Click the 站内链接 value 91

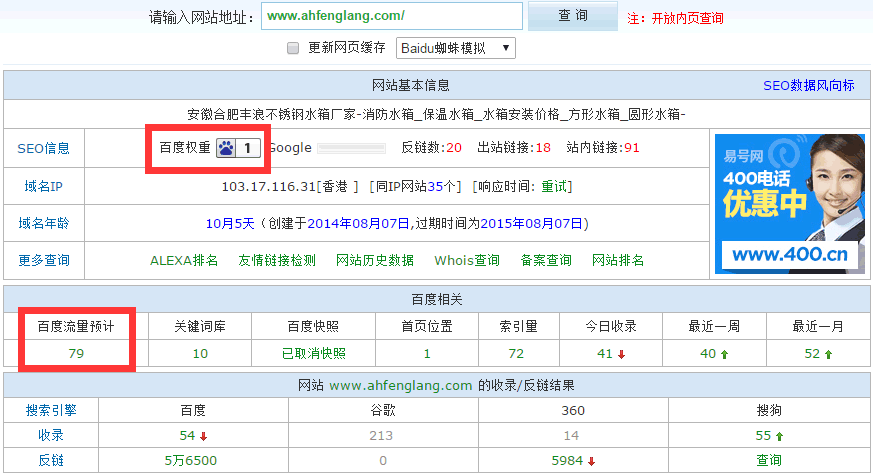[x=632, y=148]
